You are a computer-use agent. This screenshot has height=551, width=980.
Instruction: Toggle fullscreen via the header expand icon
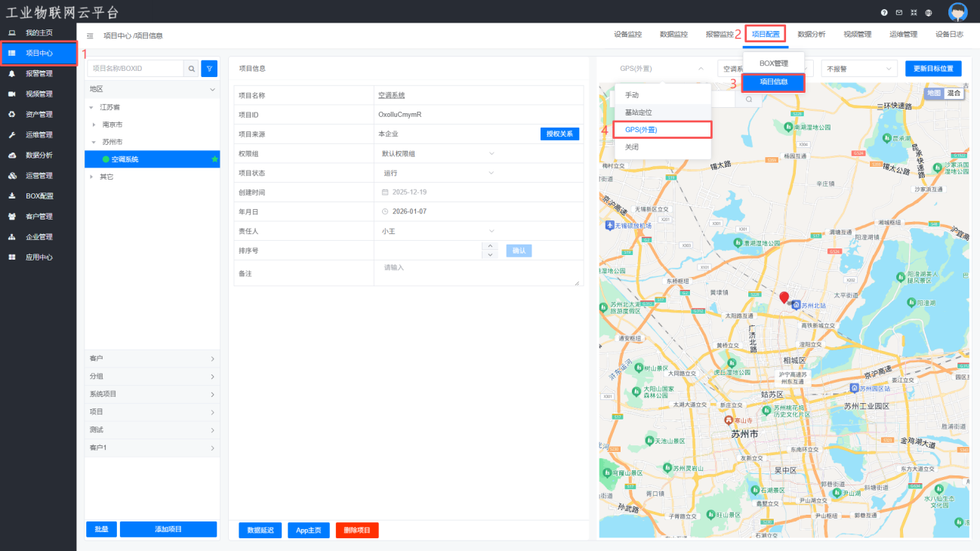point(914,13)
